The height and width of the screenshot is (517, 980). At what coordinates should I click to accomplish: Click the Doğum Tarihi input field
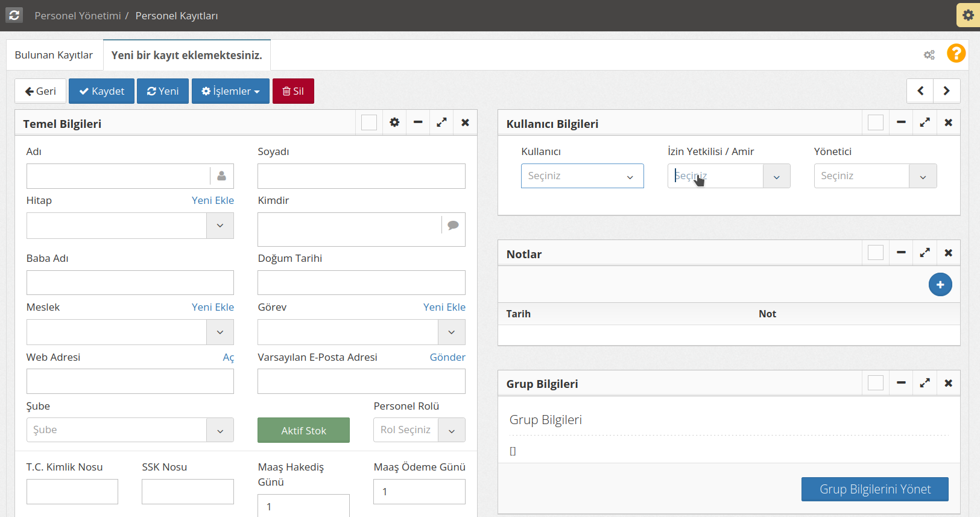coord(361,283)
